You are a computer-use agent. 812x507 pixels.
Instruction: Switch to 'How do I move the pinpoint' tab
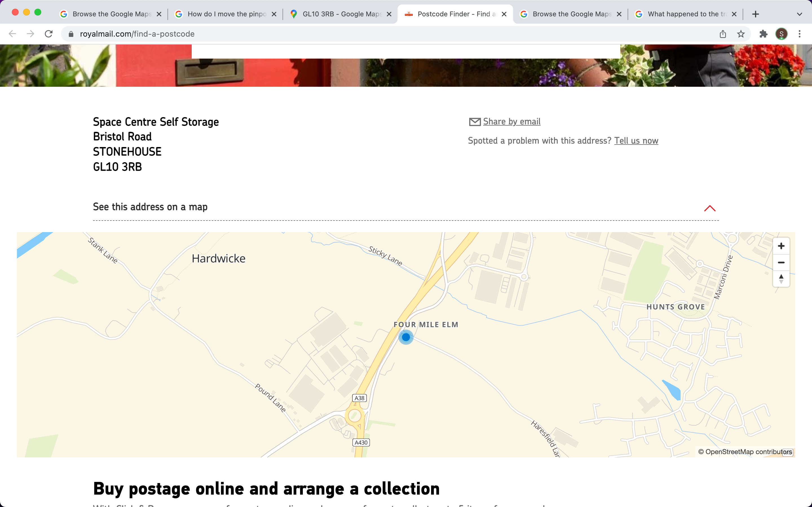(226, 14)
